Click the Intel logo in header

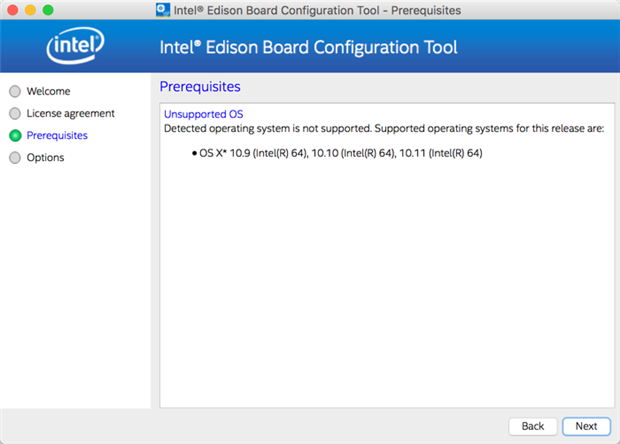pos(76,46)
